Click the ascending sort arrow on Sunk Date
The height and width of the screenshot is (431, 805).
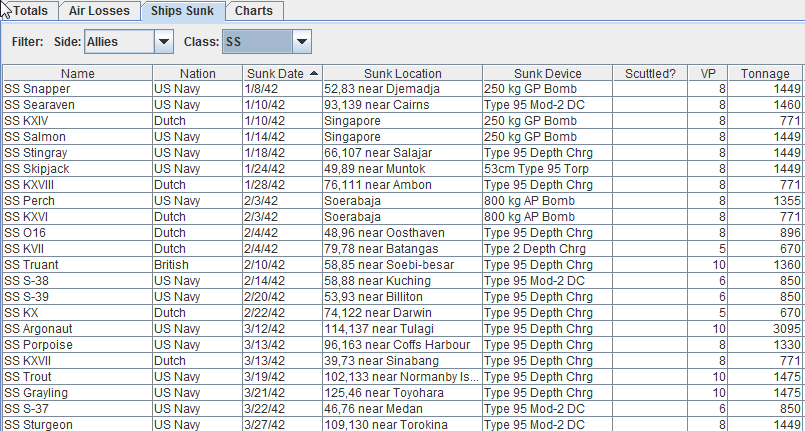pyautogui.click(x=314, y=73)
